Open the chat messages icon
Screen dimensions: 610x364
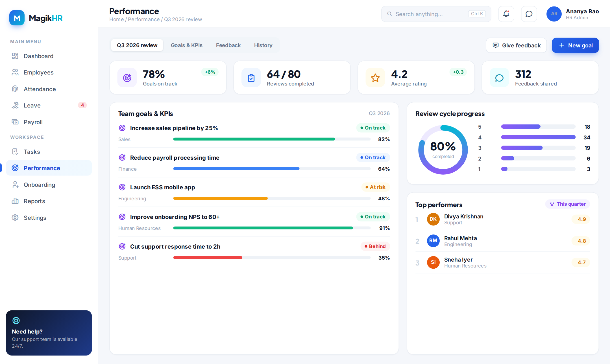pos(529,14)
